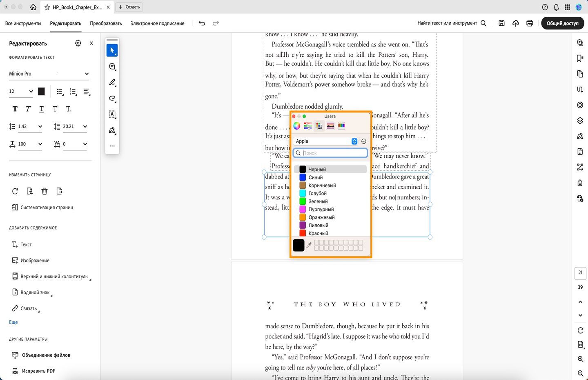The width and height of the screenshot is (588, 380).
Task: Select the arrow selection tool
Action: tap(112, 50)
